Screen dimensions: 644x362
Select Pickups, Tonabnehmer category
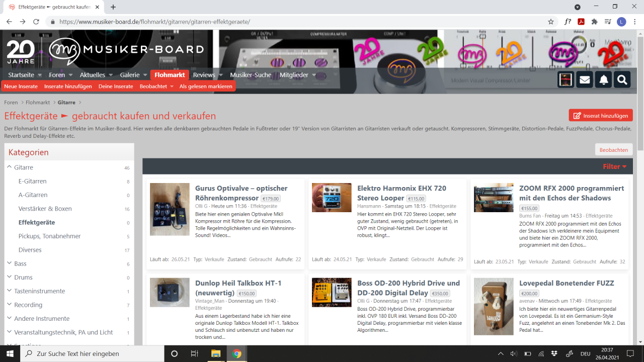pyautogui.click(x=49, y=236)
